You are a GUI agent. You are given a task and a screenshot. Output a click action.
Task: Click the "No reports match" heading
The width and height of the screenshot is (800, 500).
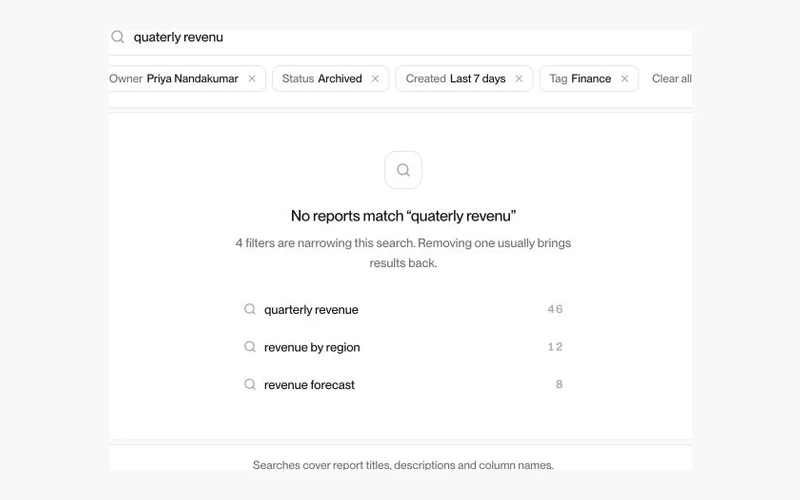point(403,216)
